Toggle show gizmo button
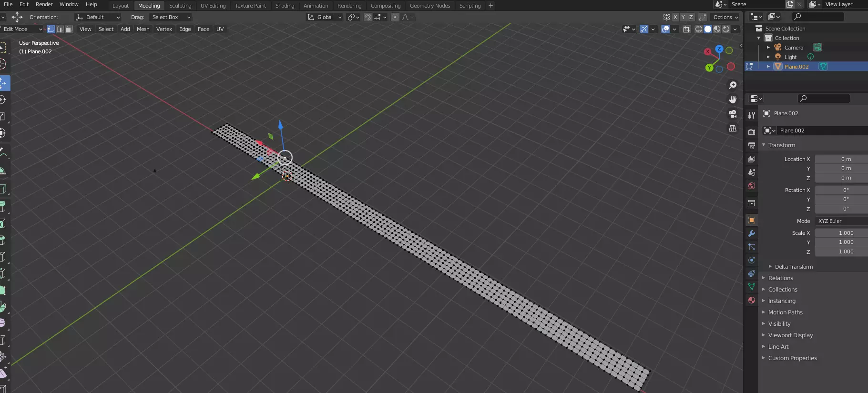The height and width of the screenshot is (393, 868). (x=643, y=29)
